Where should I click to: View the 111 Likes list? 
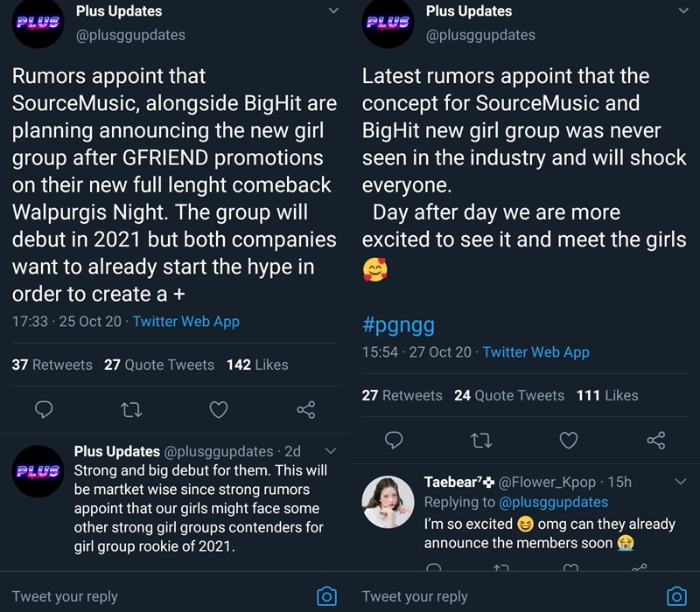[x=607, y=395]
